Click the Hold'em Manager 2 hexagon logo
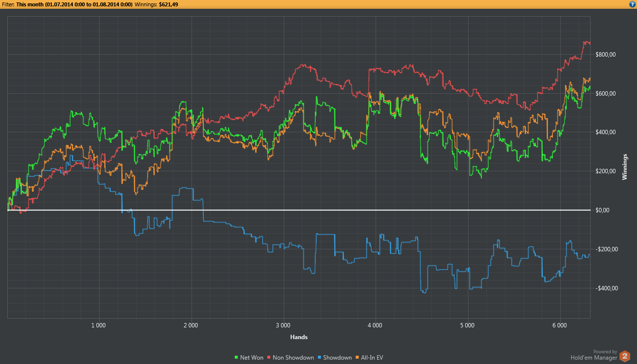This screenshot has width=637, height=364. [x=625, y=357]
